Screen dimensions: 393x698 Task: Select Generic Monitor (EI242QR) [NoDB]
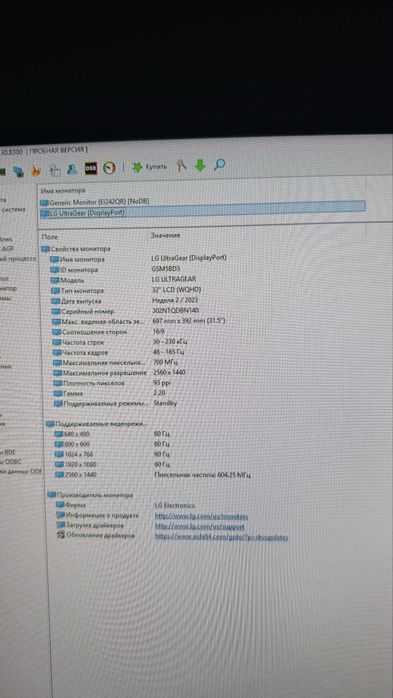[x=95, y=202]
